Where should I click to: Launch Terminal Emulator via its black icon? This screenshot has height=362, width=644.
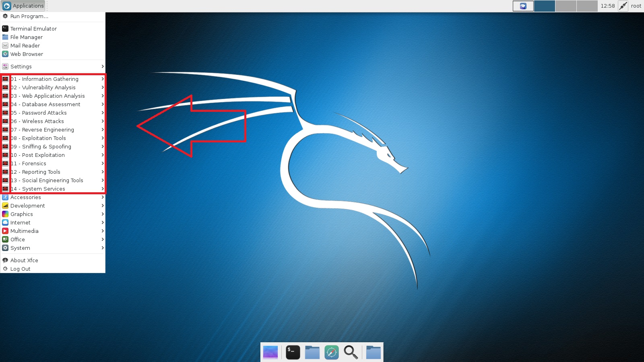pyautogui.click(x=5, y=29)
